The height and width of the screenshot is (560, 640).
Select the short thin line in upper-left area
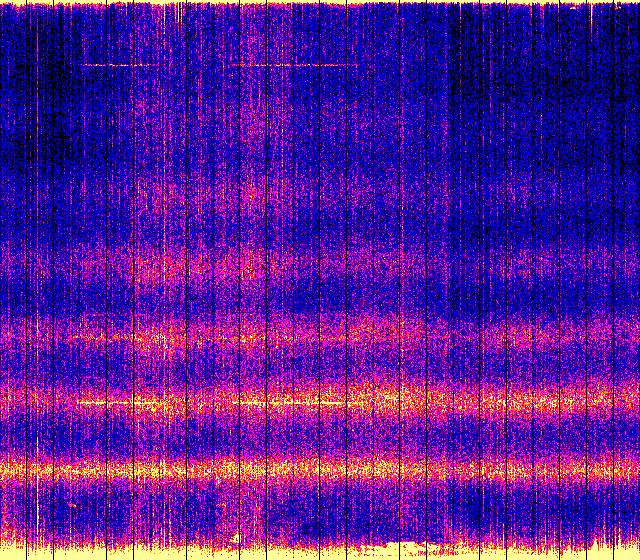click(115, 65)
